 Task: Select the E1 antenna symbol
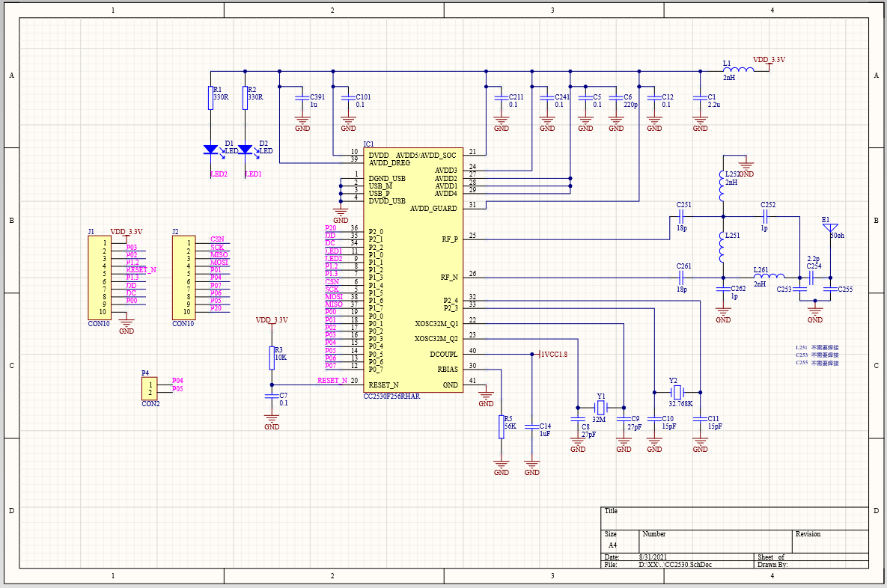coord(830,228)
